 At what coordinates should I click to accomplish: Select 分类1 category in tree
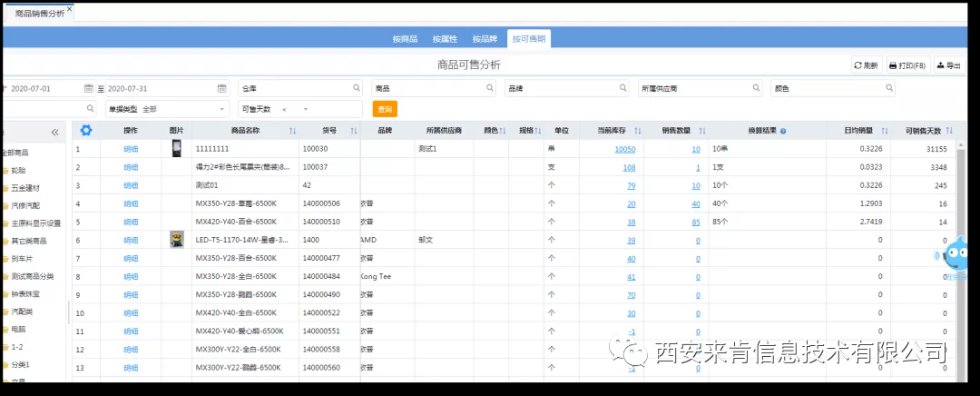[x=21, y=364]
